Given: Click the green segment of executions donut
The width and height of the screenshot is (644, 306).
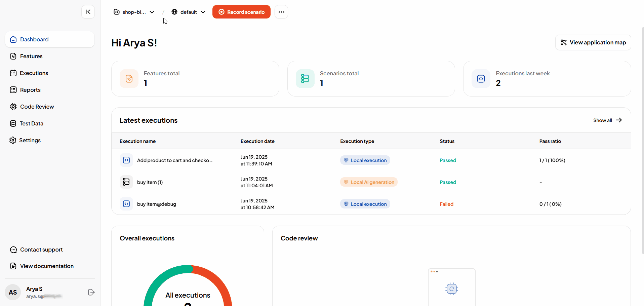Looking at the screenshot, I should pyautogui.click(x=158, y=279).
